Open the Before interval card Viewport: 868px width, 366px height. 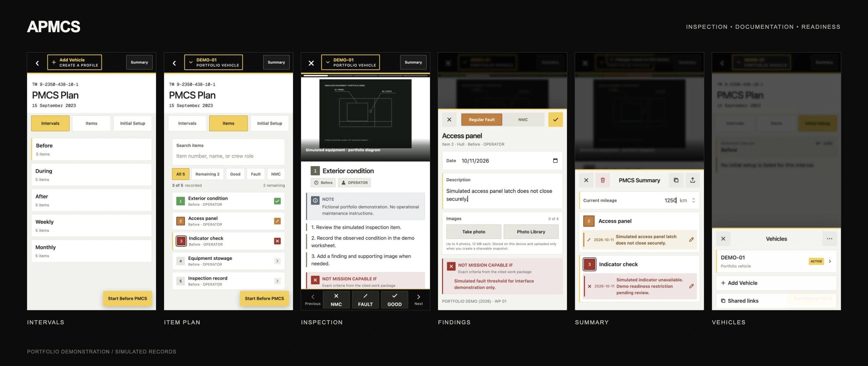pos(92,149)
